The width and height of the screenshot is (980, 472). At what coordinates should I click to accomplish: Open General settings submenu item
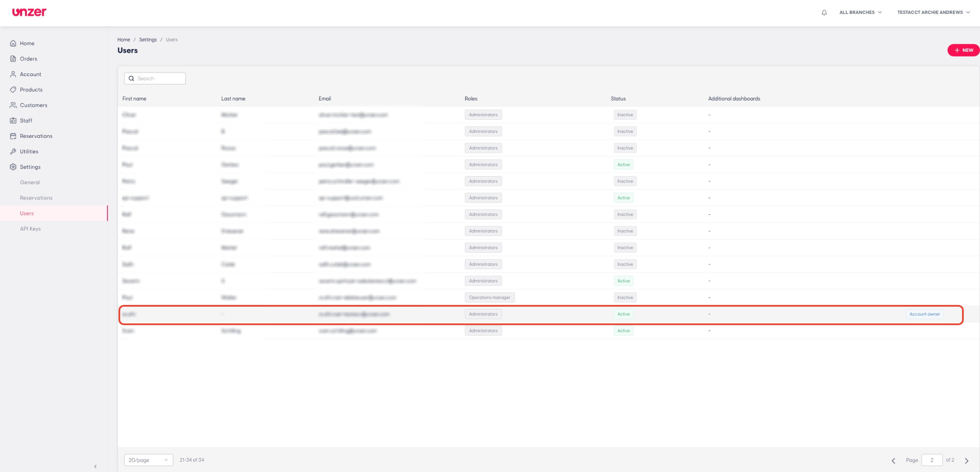30,182
